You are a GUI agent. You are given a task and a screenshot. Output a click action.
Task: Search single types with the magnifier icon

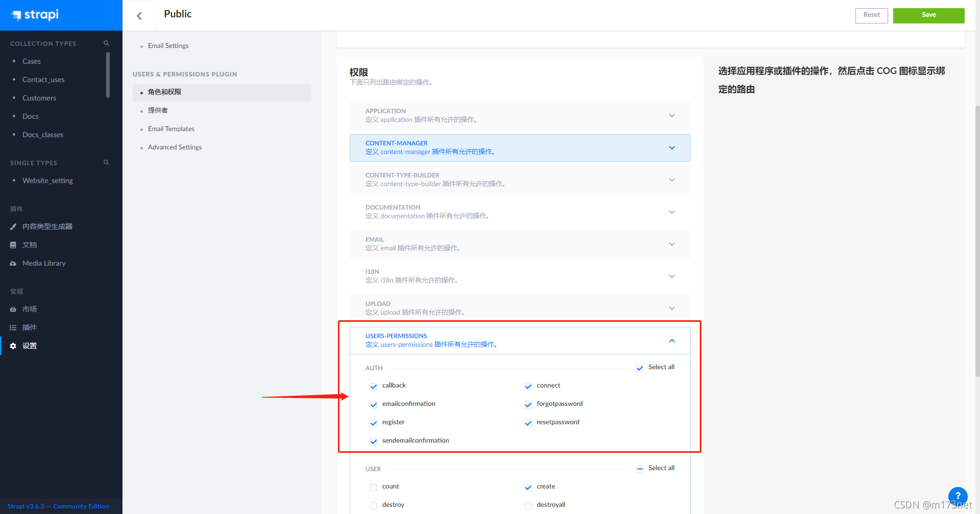pyautogui.click(x=106, y=163)
